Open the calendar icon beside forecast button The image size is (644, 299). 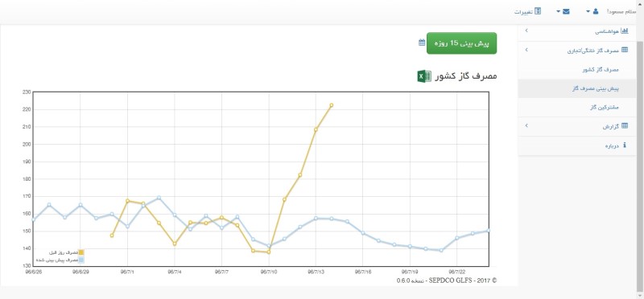422,43
